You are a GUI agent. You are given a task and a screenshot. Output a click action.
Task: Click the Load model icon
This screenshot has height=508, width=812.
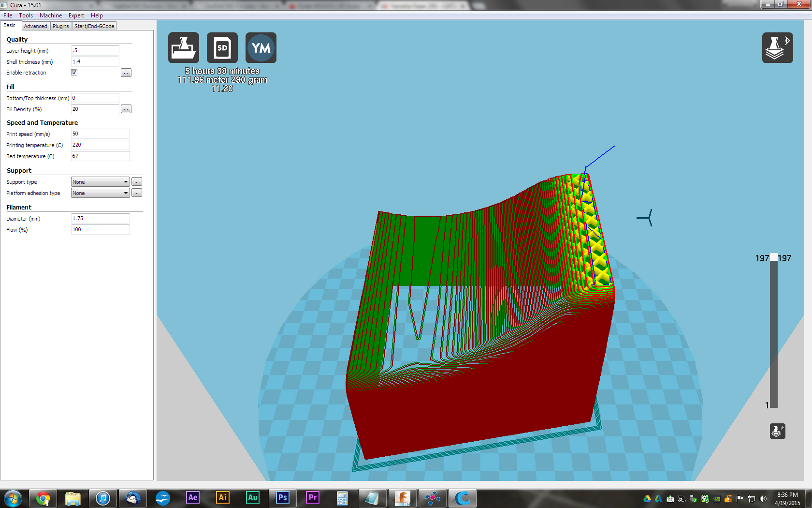click(x=184, y=47)
